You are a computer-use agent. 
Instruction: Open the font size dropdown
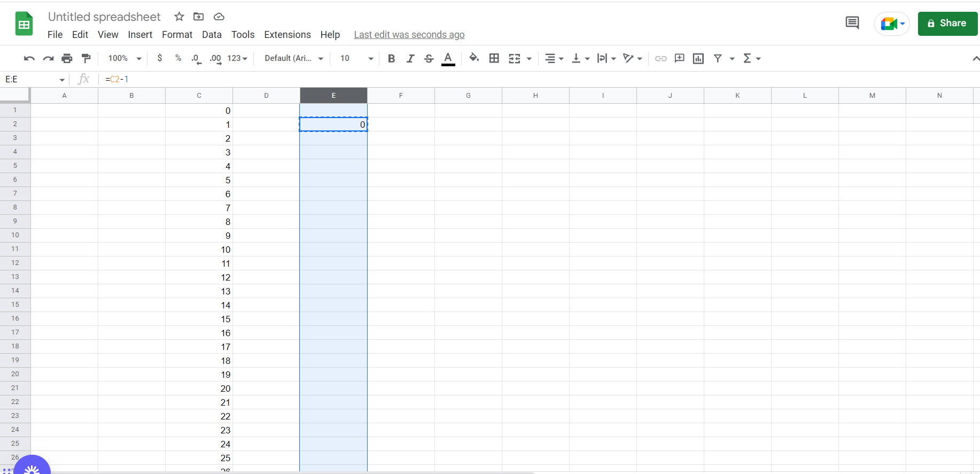[356, 58]
